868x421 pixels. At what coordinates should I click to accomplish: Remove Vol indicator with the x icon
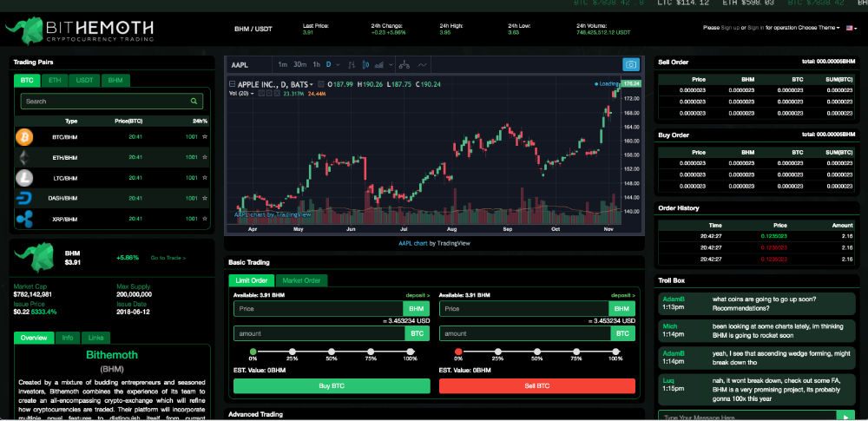pos(276,94)
